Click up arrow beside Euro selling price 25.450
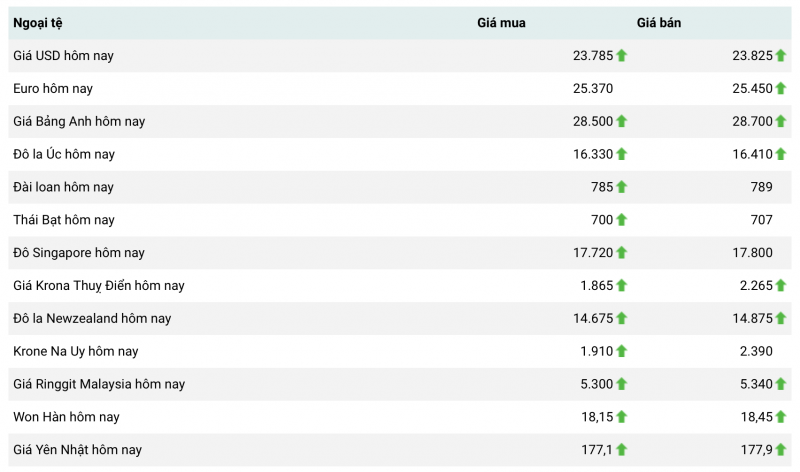Viewport: 800px width, 472px height. point(781,89)
